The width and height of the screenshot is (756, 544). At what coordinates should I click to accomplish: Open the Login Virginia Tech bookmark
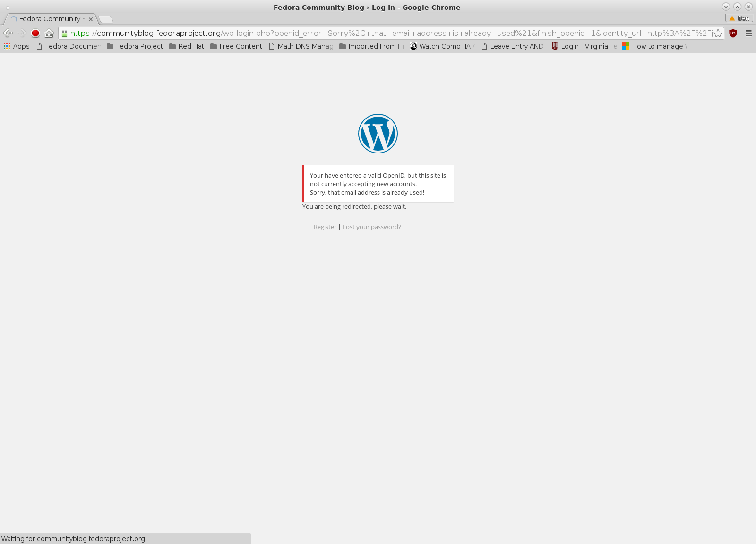click(584, 46)
